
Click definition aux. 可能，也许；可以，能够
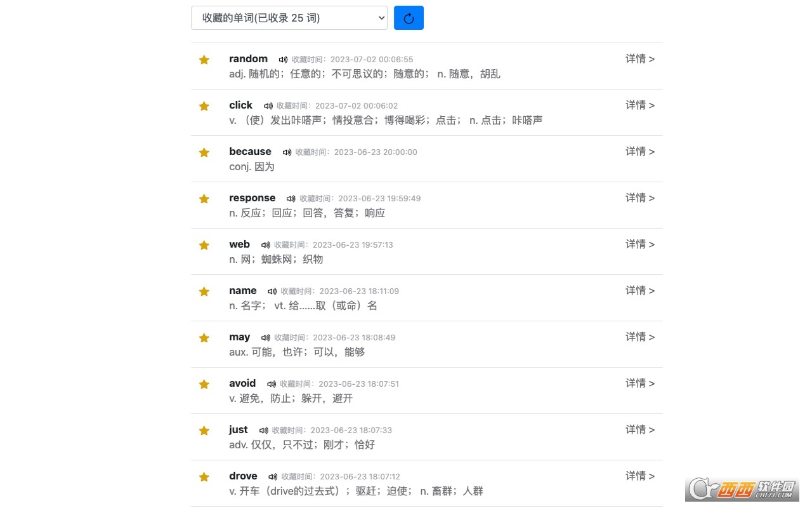[297, 352]
